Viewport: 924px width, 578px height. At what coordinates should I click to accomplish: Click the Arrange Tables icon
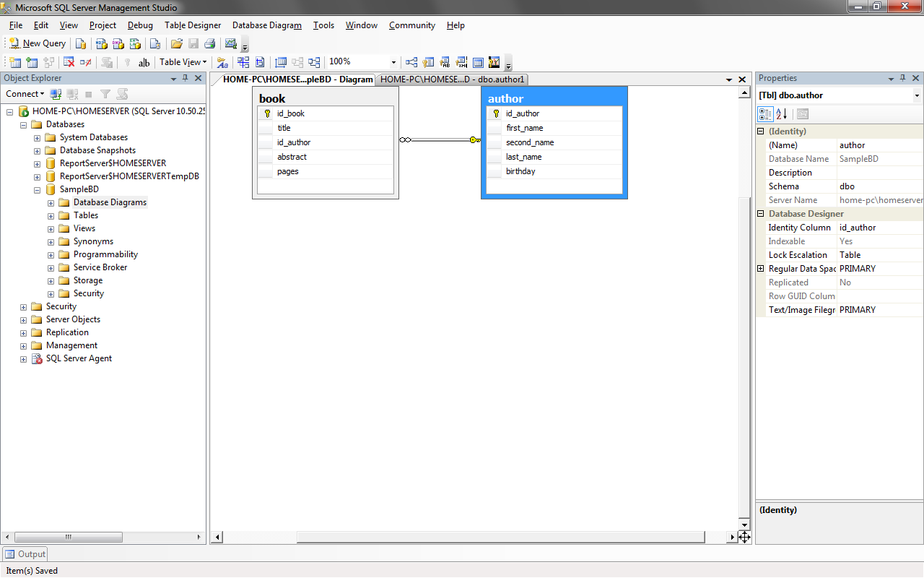pos(313,62)
